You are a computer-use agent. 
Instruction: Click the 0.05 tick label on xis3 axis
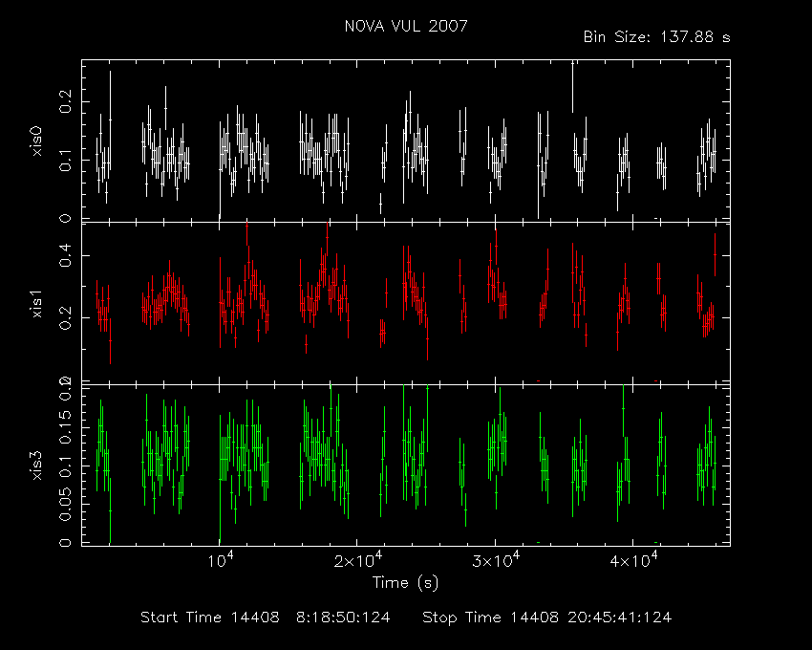[66, 504]
